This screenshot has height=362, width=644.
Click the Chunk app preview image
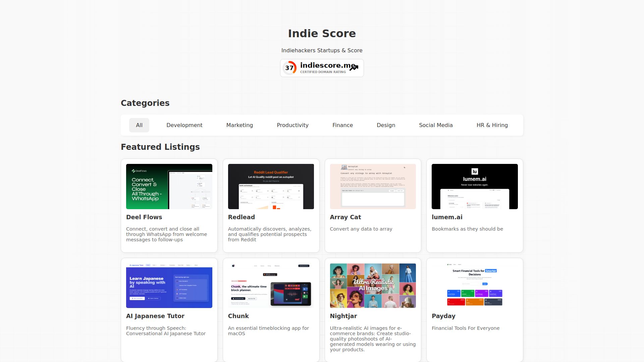click(x=271, y=286)
